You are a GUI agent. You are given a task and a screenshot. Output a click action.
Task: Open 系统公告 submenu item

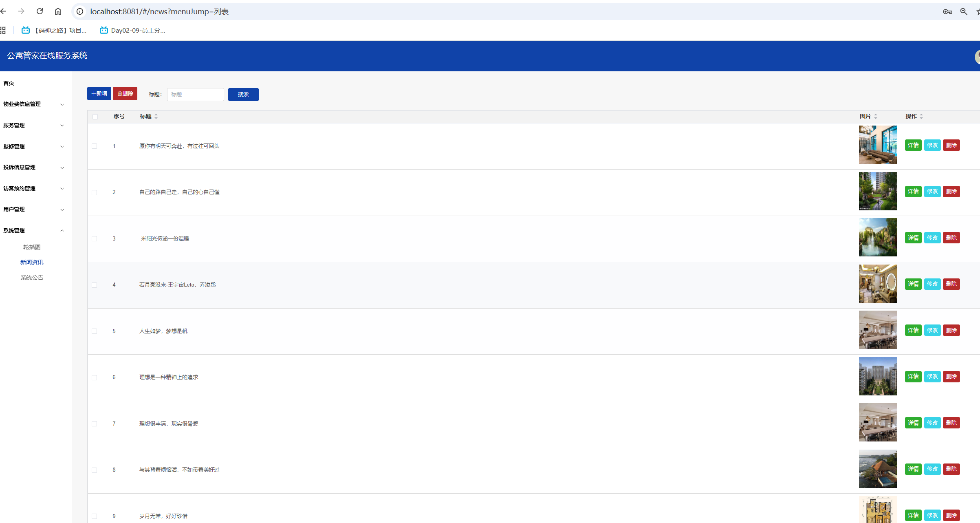(x=32, y=278)
